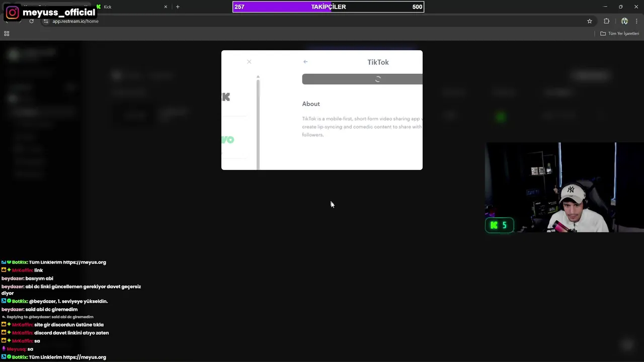Open the browser extensions puzzle icon
644x362 pixels.
(x=606, y=21)
